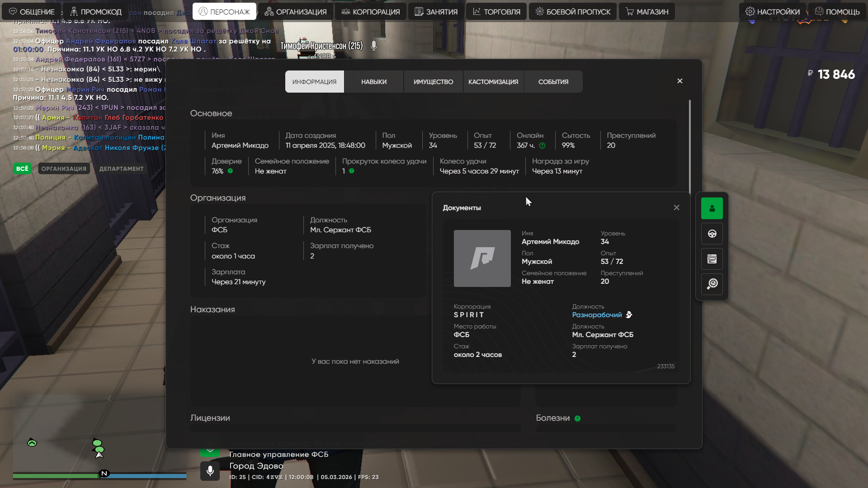Screen dimensions: 868x488
Task: Close the Документы panel
Action: [676, 207]
